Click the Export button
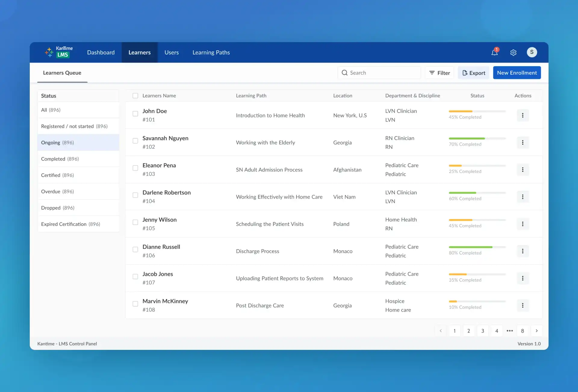 click(x=474, y=73)
